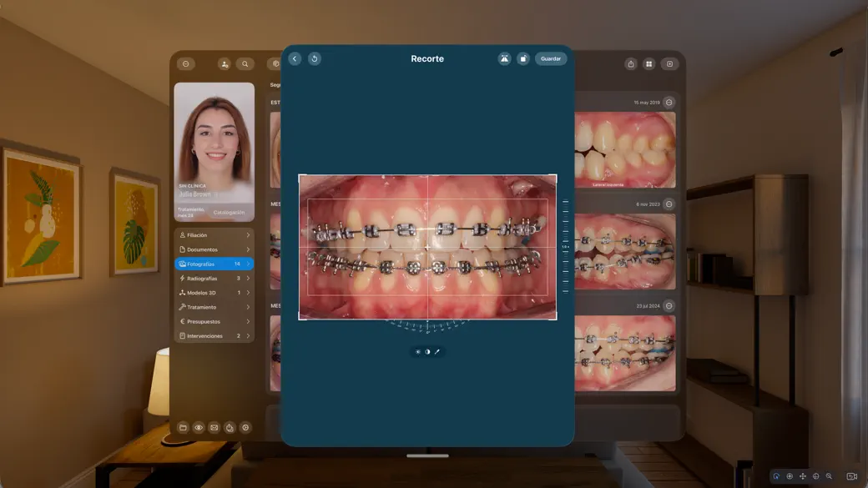Tap the reset rotation icon in the Recorte header
The width and height of the screenshot is (868, 488).
pyautogui.click(x=315, y=58)
